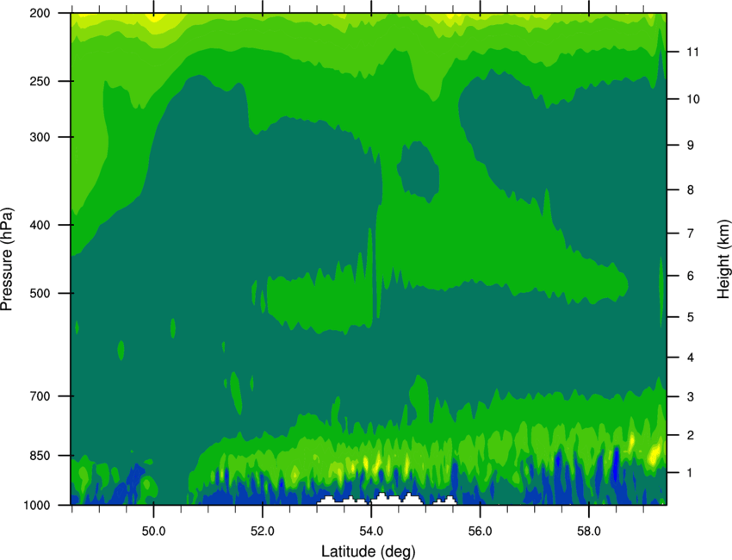Pick the 4 km height label
732x560 pixels.
[x=691, y=358]
